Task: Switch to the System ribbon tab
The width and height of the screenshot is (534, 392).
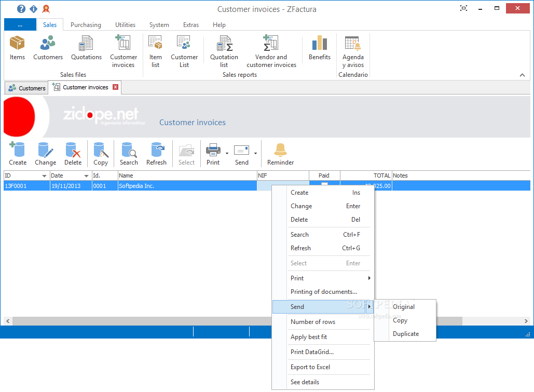Action: click(x=159, y=25)
